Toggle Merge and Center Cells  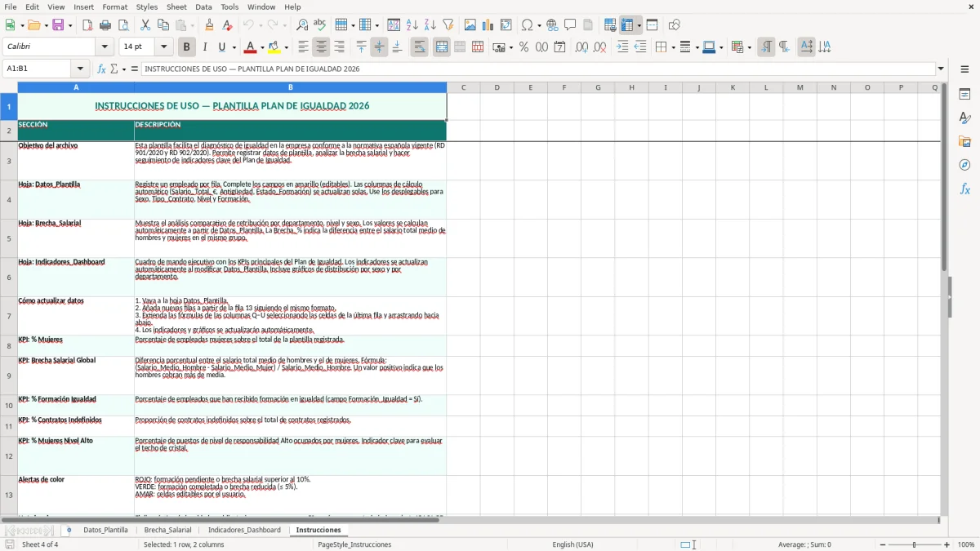click(x=442, y=47)
